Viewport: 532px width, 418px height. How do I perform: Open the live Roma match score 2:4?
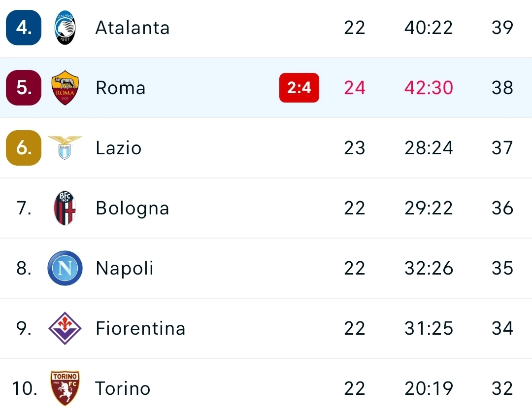[x=299, y=88]
